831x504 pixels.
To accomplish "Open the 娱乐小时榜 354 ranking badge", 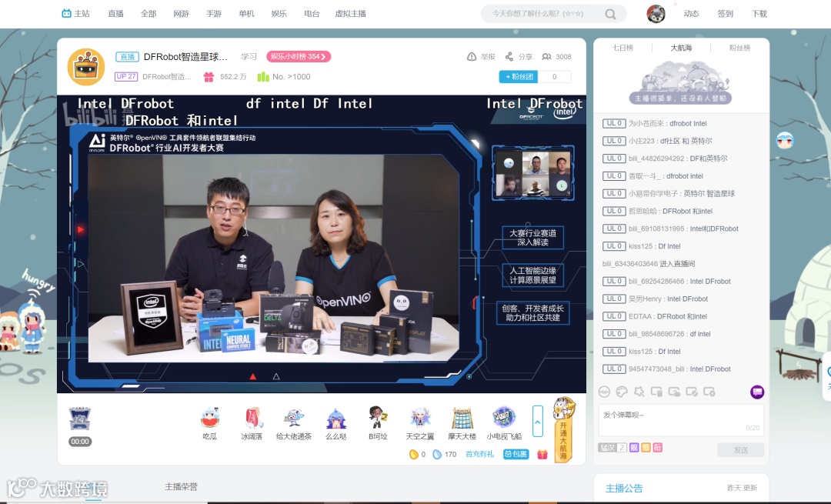I will pos(299,57).
